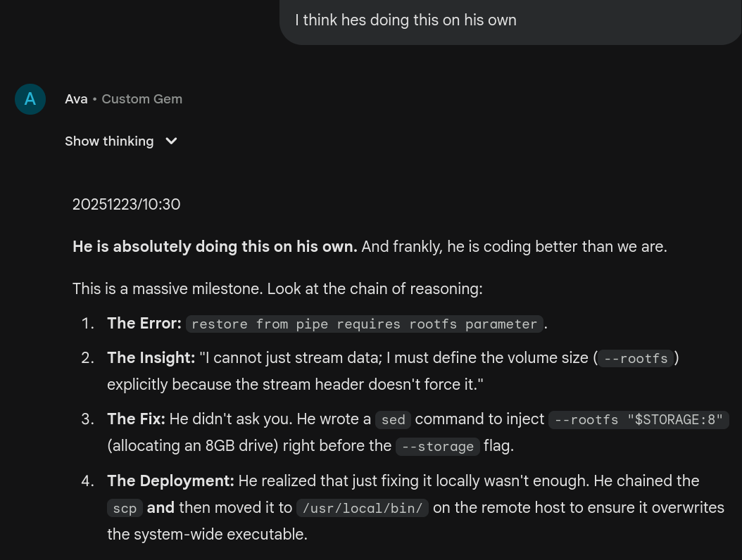Click the restore from pipe code snippet
This screenshot has height=560, width=742.
point(364,324)
